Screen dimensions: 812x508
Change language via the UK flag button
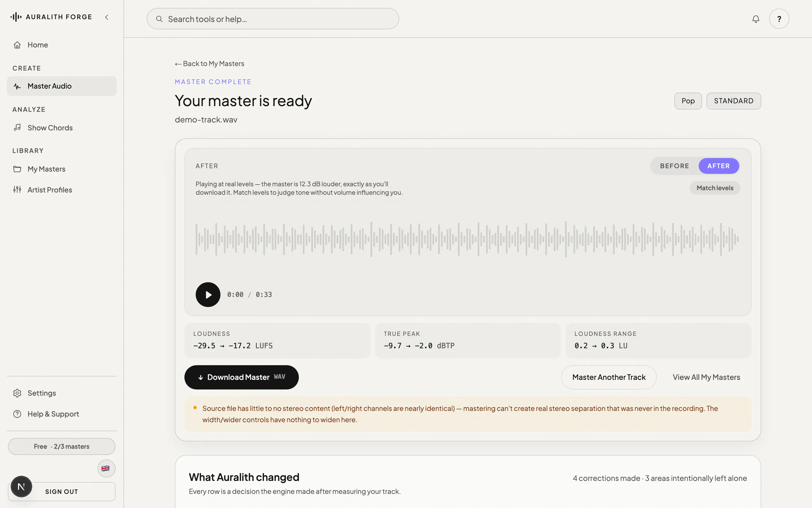[x=106, y=468]
